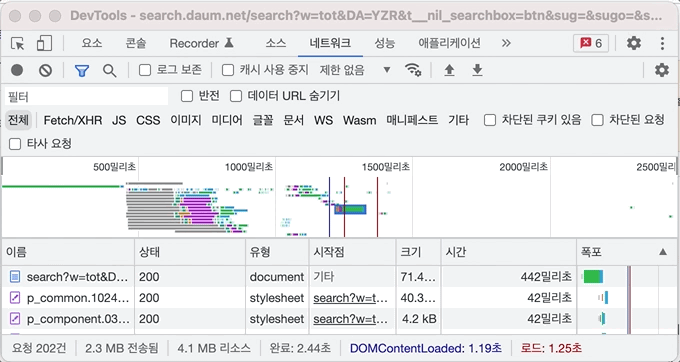Select the 전체 request type filter
This screenshot has height=362, width=680.
coord(18,120)
